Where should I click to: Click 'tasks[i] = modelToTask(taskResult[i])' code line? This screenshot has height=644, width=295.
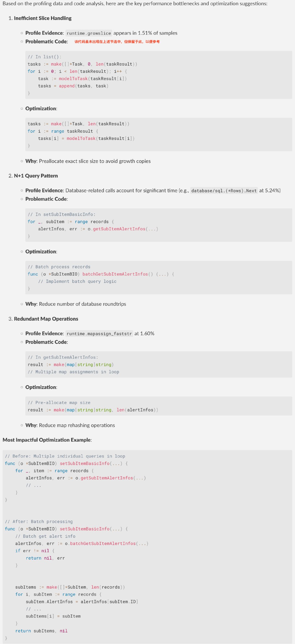click(86, 138)
